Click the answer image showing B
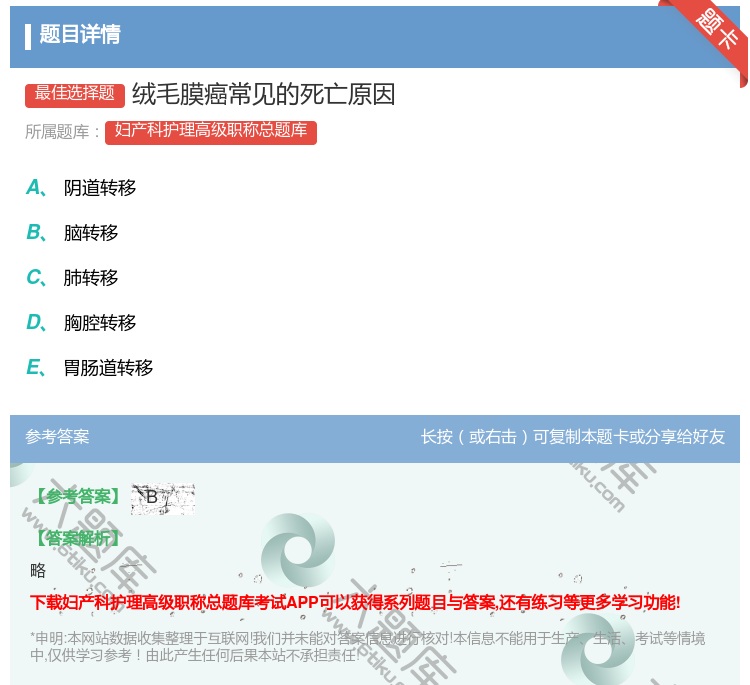The image size is (750, 685). click(x=163, y=498)
